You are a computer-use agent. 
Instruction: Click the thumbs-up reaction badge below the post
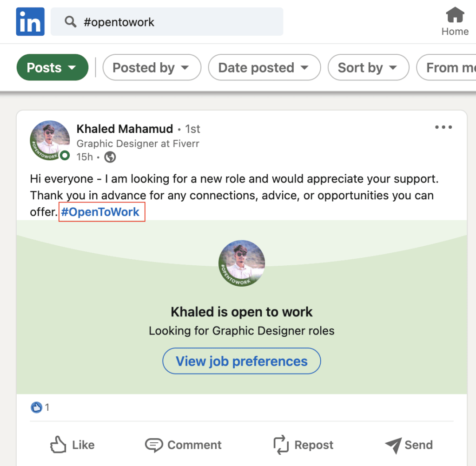click(37, 407)
